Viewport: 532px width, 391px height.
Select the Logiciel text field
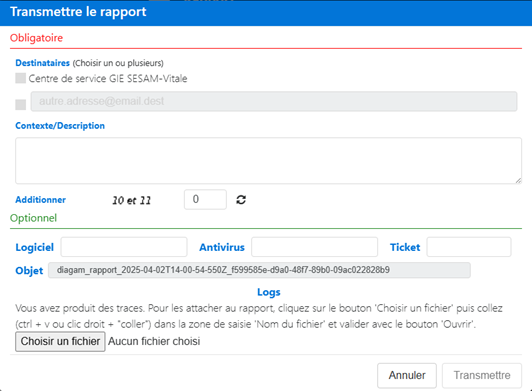(124, 247)
